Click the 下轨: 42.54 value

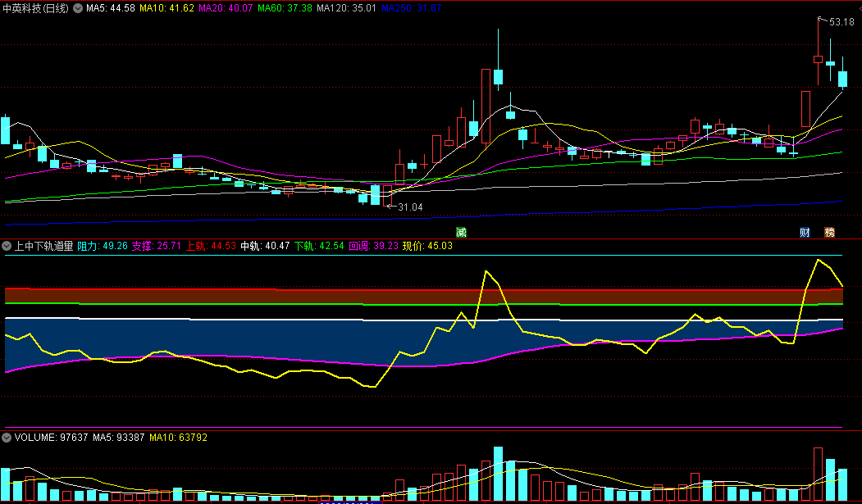(x=319, y=246)
